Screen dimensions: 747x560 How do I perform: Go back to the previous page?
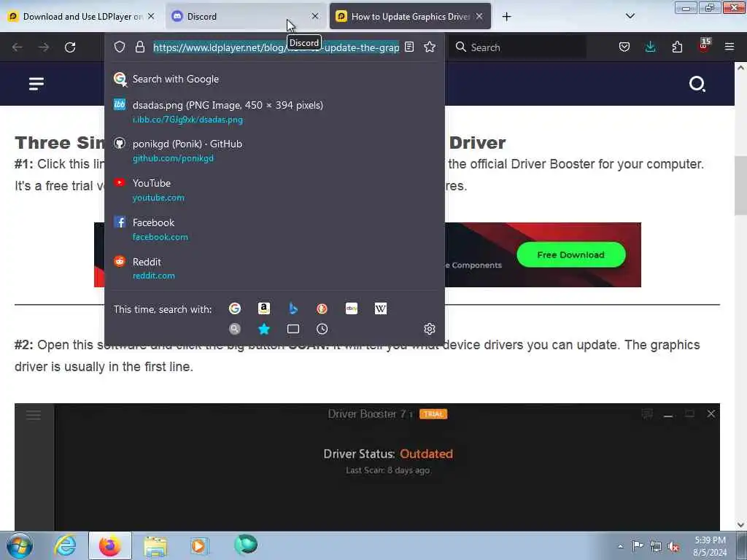click(18, 47)
